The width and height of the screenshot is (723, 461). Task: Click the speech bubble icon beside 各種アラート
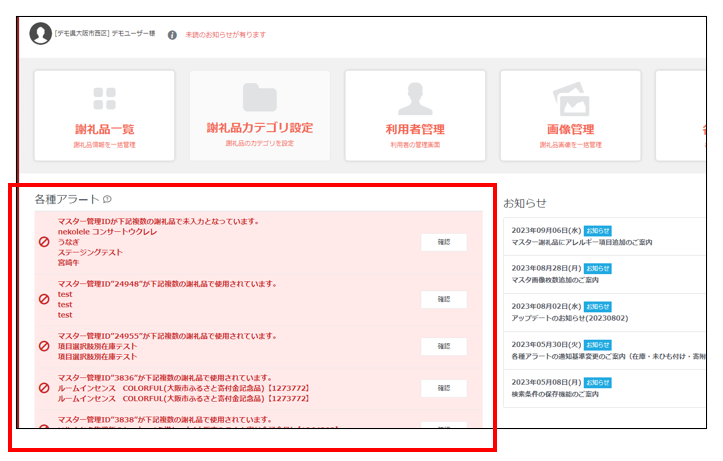coord(107,200)
